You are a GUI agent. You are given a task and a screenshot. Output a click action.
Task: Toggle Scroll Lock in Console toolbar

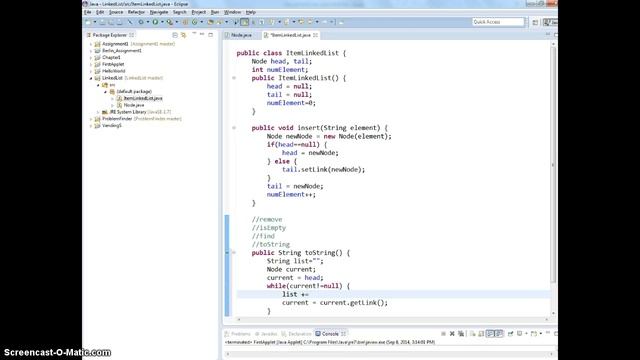(481, 334)
